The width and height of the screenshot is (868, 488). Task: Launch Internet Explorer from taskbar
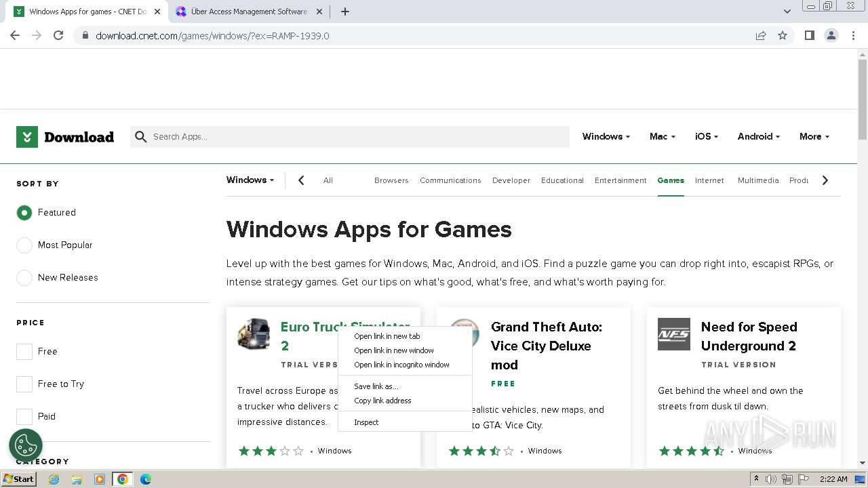click(x=54, y=479)
